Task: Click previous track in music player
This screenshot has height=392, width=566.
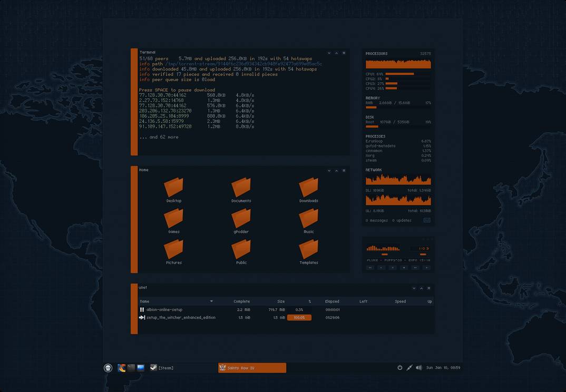Action: [370, 268]
